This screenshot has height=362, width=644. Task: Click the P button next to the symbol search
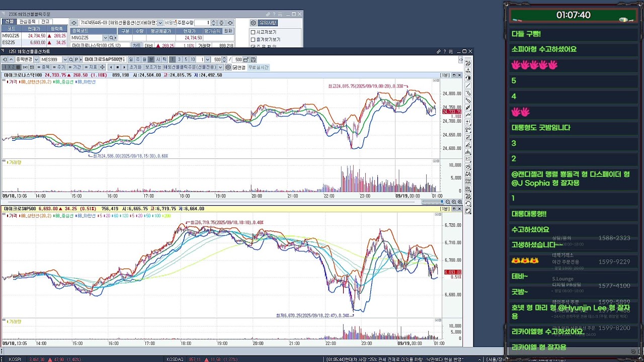click(76, 59)
